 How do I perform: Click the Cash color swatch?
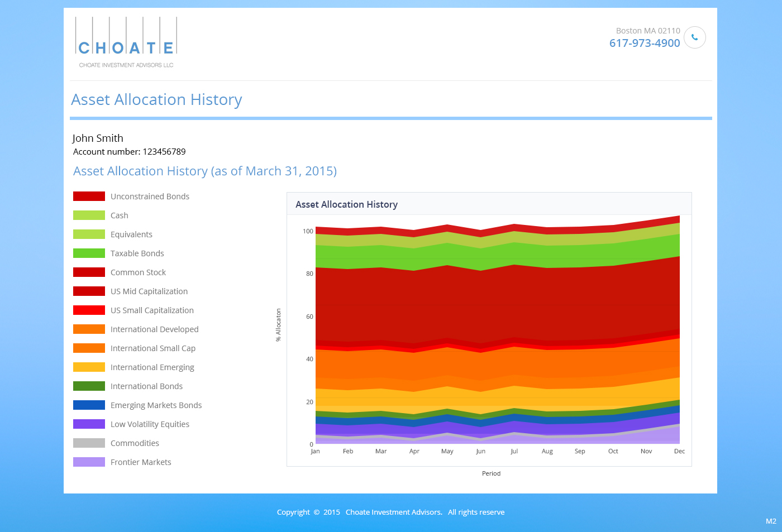click(x=89, y=215)
